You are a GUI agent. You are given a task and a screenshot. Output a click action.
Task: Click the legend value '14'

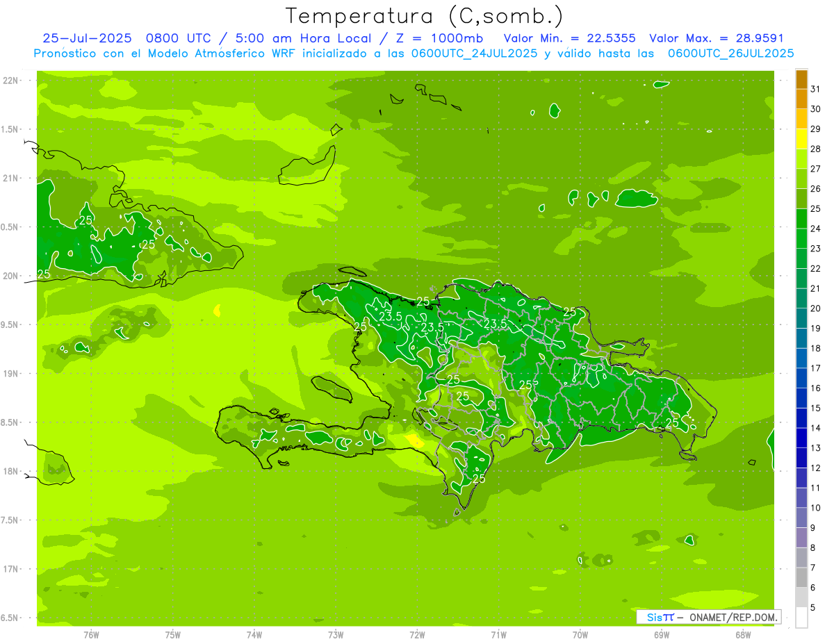[816, 428]
